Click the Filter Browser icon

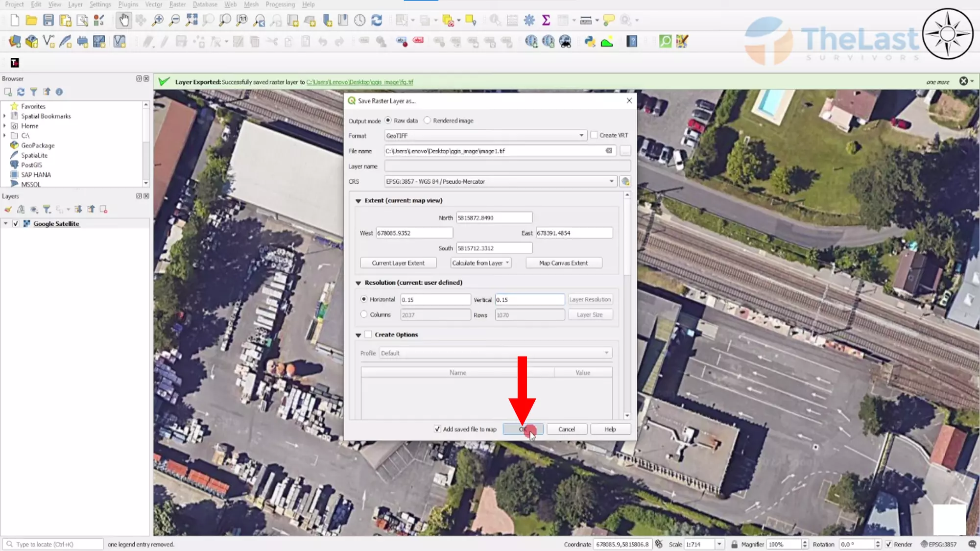point(33,92)
